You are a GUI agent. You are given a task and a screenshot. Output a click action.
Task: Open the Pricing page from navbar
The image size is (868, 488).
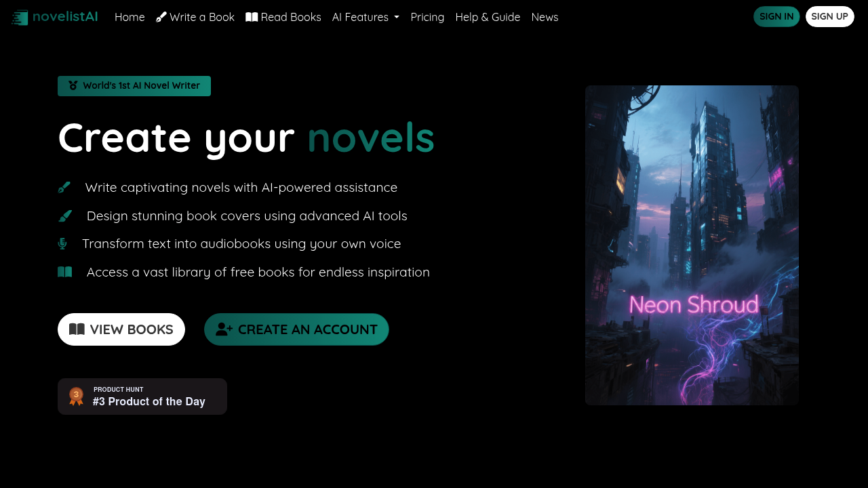pos(427,17)
